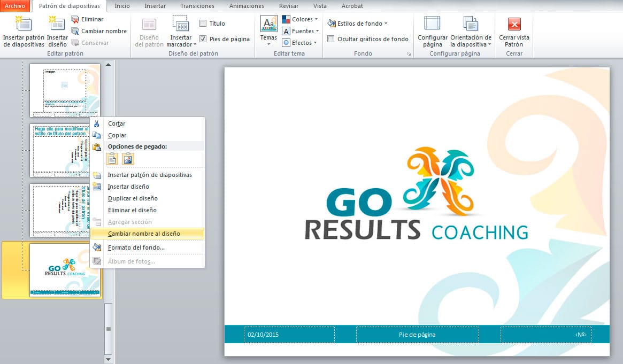Choose Cortar in context menu
623x364 pixels.
coord(148,123)
